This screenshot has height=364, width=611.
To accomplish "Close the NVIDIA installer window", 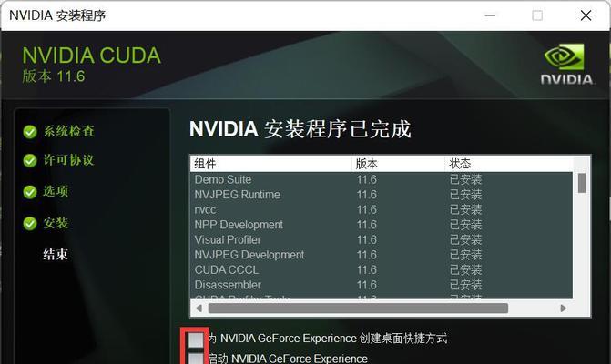I will pos(586,15).
